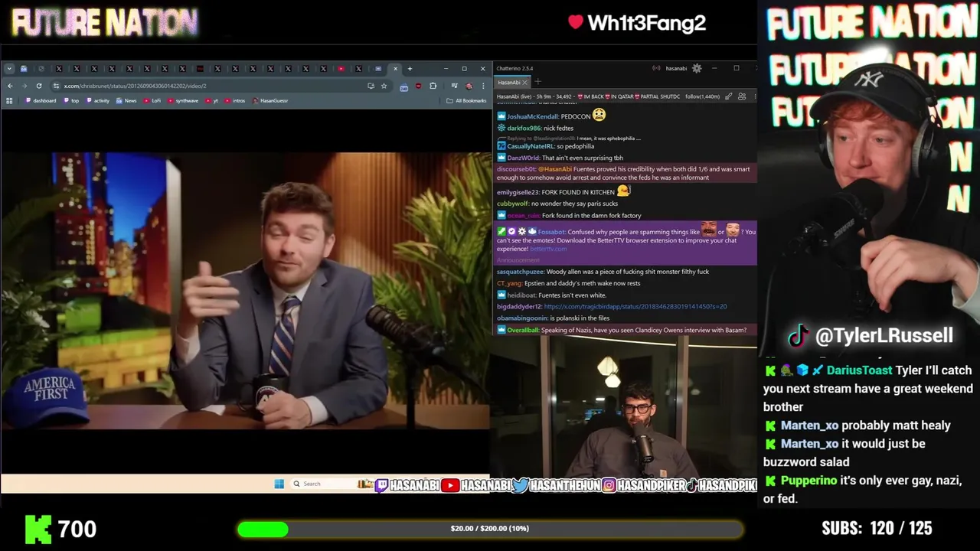Screen dimensions: 980x551
Task: Click username heidiboat in chat
Action: pyautogui.click(x=521, y=295)
